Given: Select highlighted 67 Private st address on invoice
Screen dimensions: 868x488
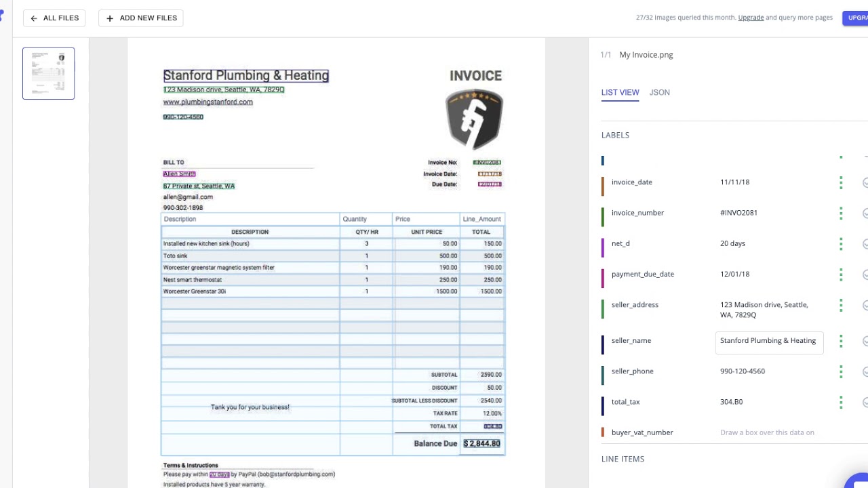Looking at the screenshot, I should pos(199,186).
